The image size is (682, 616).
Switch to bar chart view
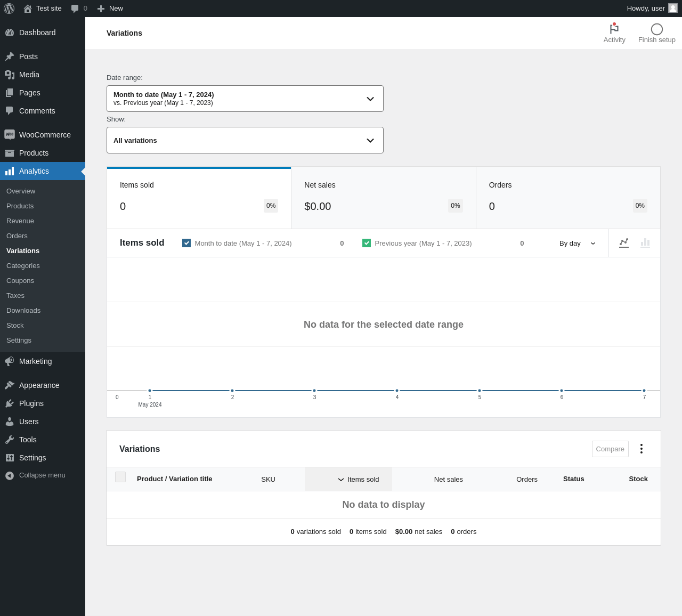645,243
